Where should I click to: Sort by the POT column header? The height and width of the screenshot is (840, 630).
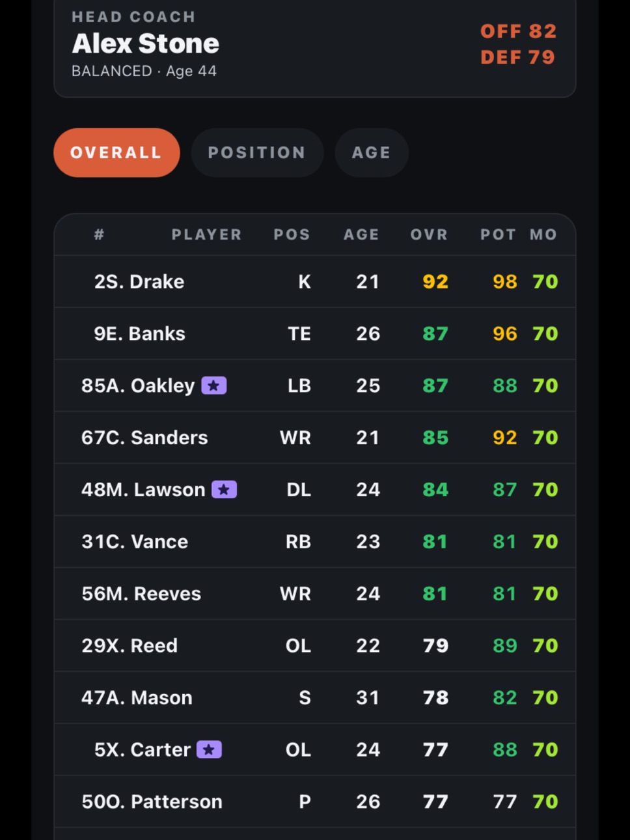(498, 234)
